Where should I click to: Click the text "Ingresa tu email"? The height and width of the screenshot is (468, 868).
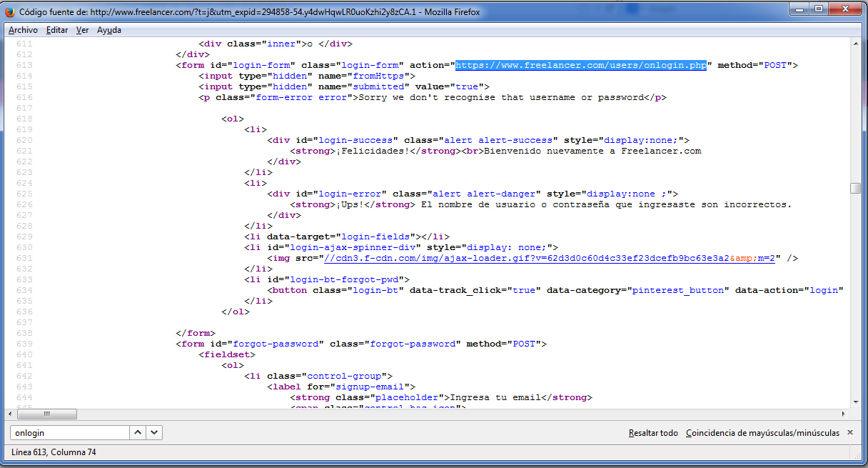click(495, 397)
